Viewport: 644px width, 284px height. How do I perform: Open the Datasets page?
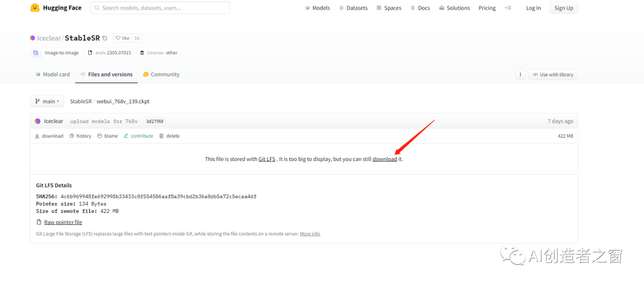click(353, 8)
